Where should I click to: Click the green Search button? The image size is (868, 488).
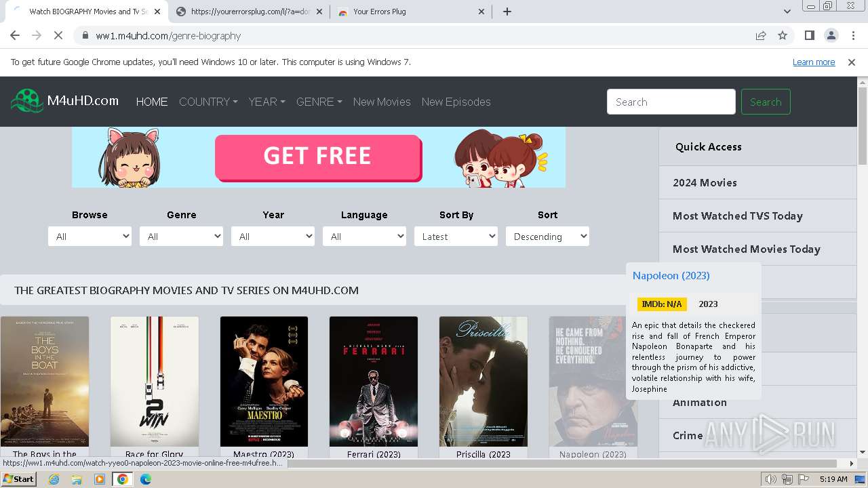pos(766,102)
